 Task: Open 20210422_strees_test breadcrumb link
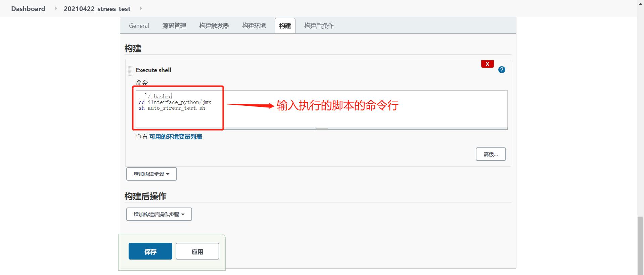97,9
